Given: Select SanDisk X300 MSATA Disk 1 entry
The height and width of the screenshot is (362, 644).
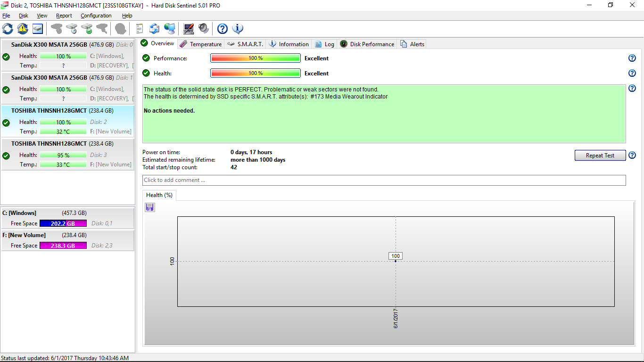Looking at the screenshot, I should pos(67,88).
